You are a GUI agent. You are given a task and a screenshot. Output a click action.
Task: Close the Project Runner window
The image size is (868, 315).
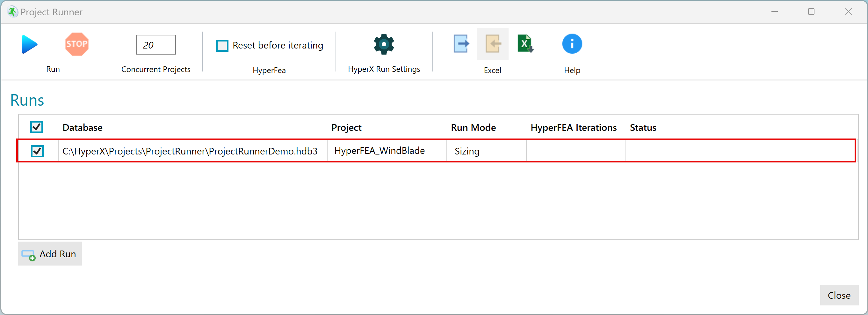coord(849,12)
